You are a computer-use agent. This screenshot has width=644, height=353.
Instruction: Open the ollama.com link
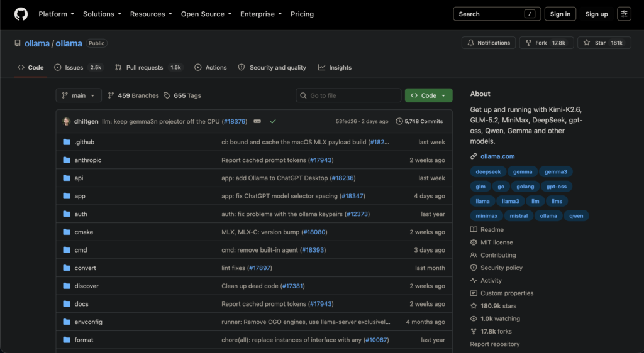pyautogui.click(x=497, y=156)
